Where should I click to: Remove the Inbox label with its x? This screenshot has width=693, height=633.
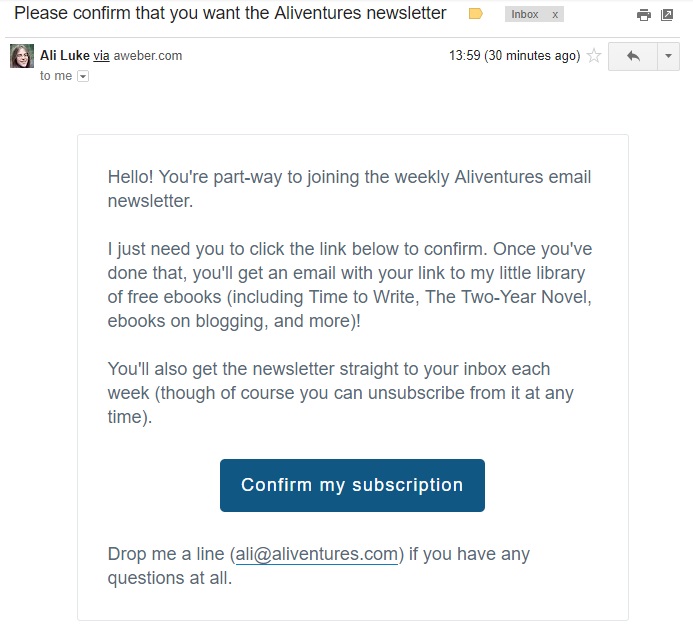click(x=555, y=15)
